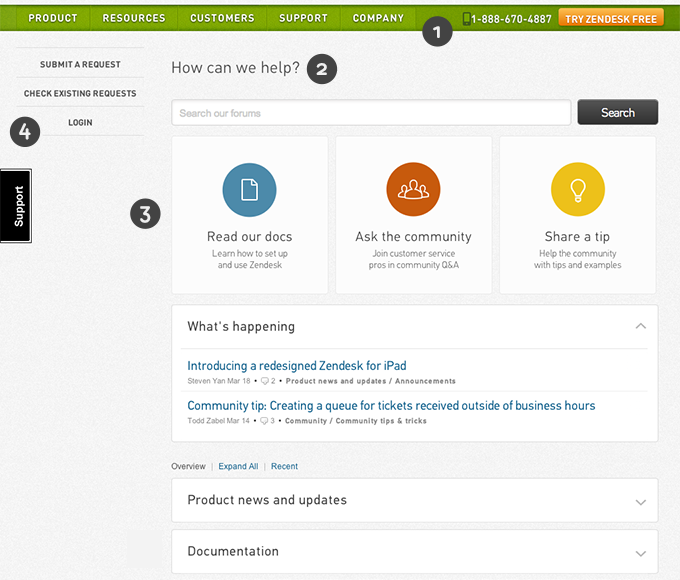
Task: Click the orange Ask the community icon
Action: (413, 190)
